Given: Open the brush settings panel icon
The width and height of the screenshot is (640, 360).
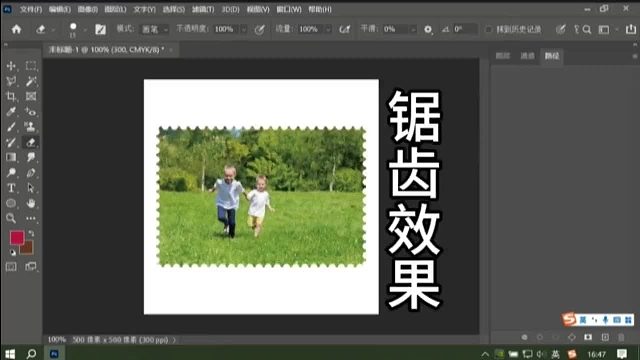Looking at the screenshot, I should (x=100, y=29).
